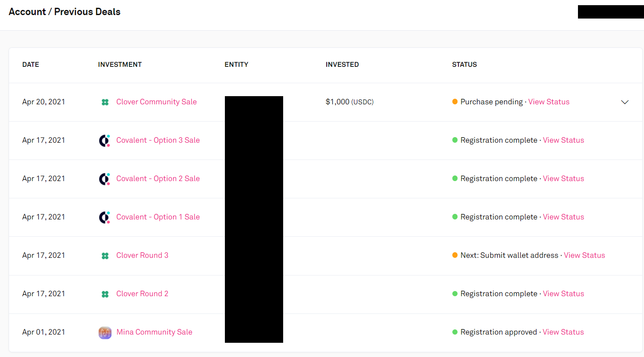644x357 pixels.
Task: Click the INVESTED column header
Action: [x=342, y=65]
